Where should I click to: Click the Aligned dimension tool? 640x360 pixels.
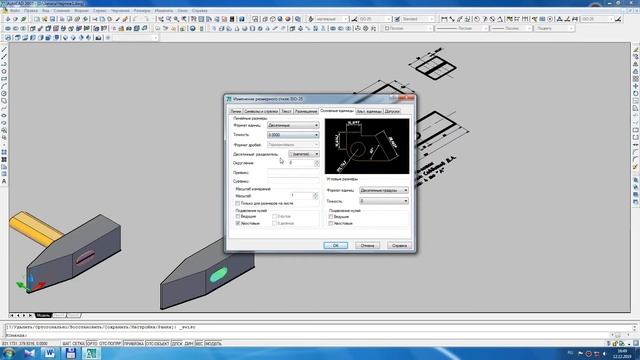tap(452, 19)
